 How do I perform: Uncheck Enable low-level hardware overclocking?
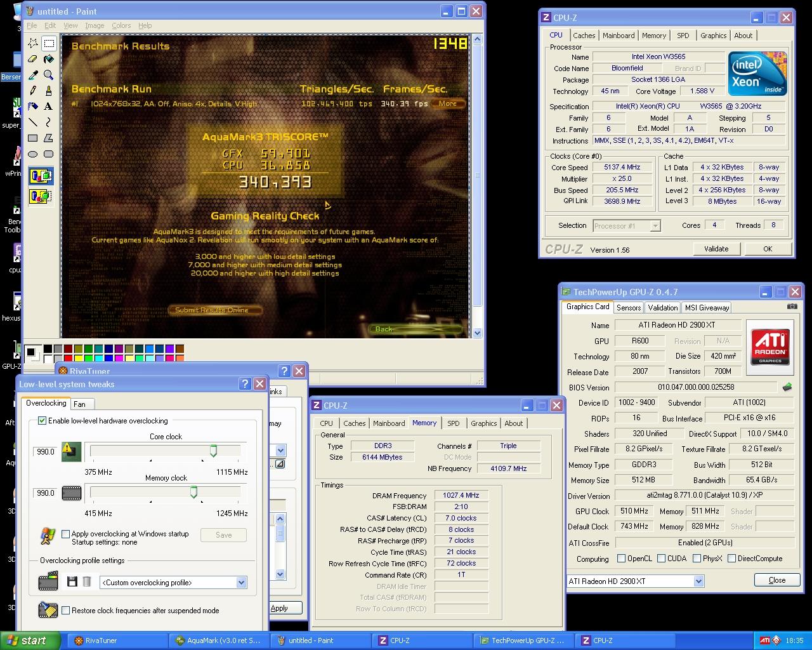pyautogui.click(x=43, y=420)
